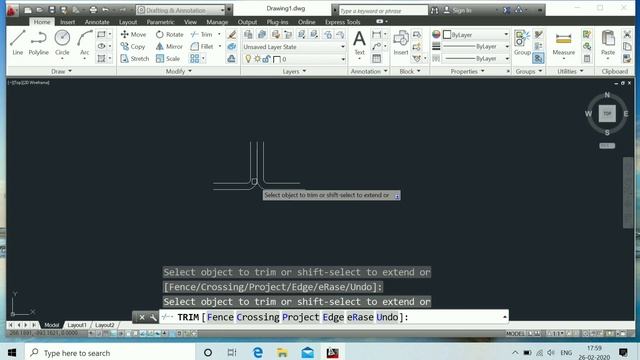Viewport: 640px width, 360px height.
Task: Click the Array tool icon
Action: pos(195,59)
